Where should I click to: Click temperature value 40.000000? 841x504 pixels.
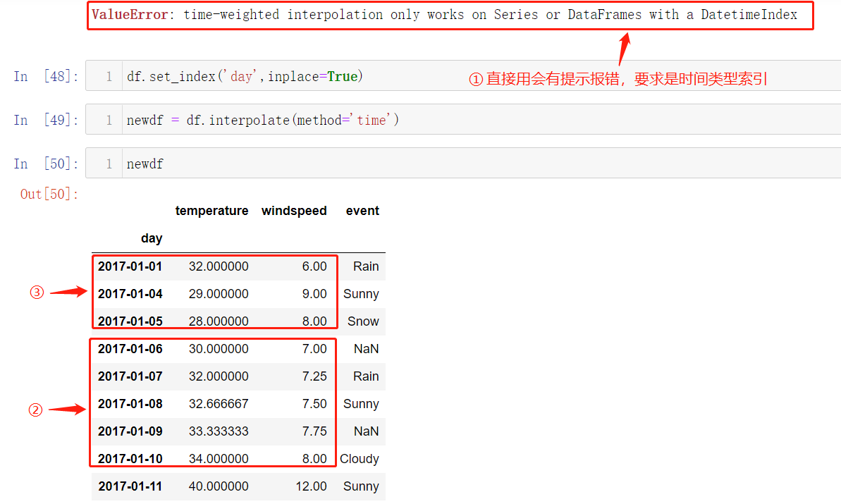[219, 486]
